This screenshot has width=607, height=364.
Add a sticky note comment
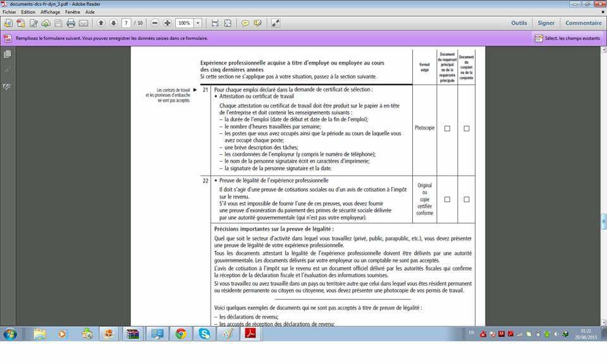point(245,23)
